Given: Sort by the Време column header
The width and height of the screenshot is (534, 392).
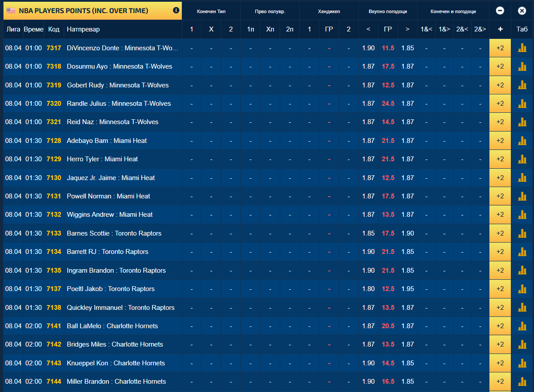Looking at the screenshot, I should [34, 29].
